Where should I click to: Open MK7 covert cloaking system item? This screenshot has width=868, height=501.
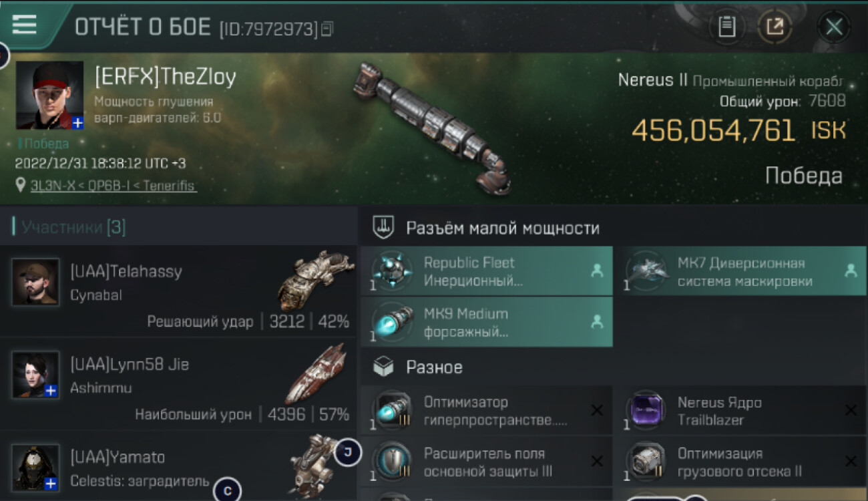(x=740, y=271)
